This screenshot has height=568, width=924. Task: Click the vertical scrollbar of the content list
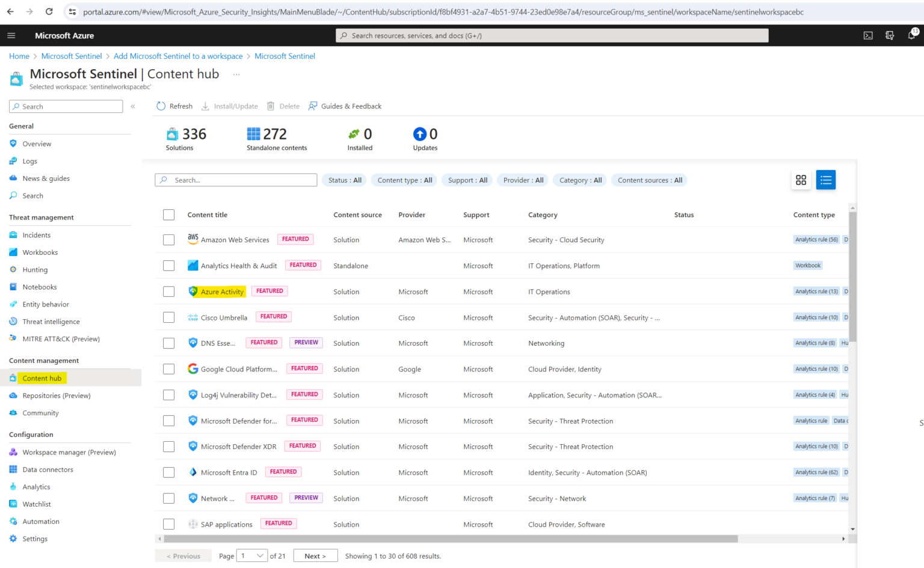[853, 276]
